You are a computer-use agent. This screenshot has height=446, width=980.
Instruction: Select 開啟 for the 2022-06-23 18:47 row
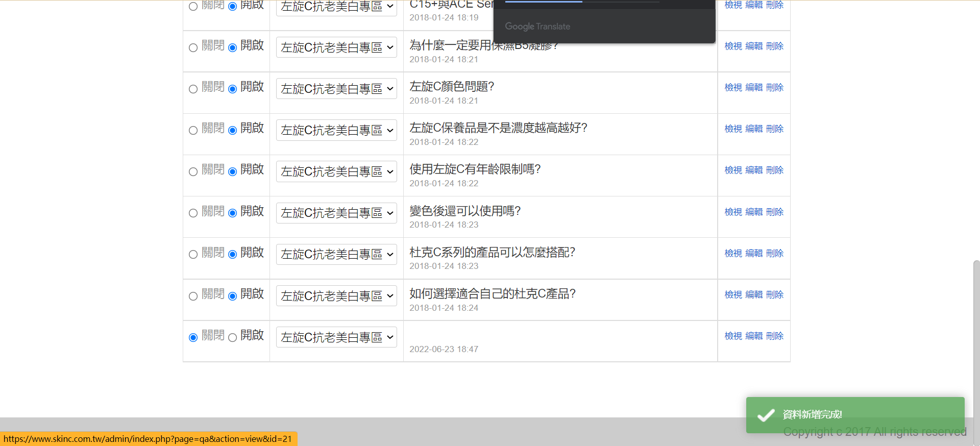click(232, 338)
